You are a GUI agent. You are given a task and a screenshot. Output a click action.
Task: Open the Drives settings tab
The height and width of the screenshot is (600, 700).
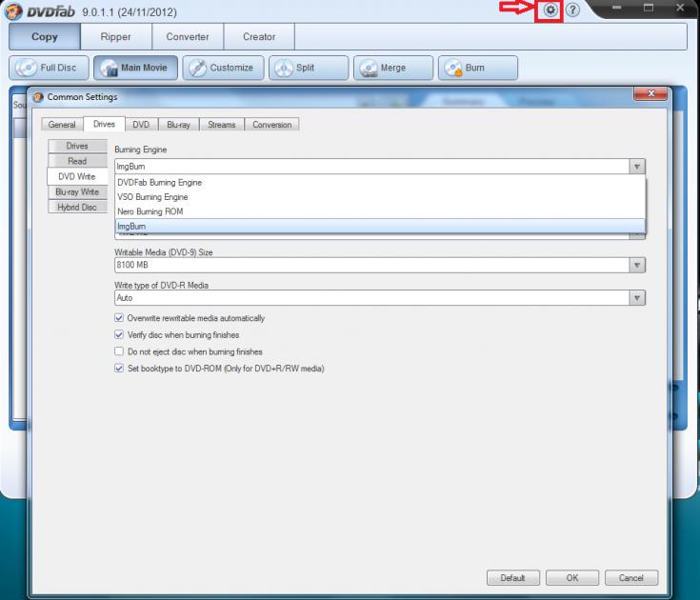[104, 124]
